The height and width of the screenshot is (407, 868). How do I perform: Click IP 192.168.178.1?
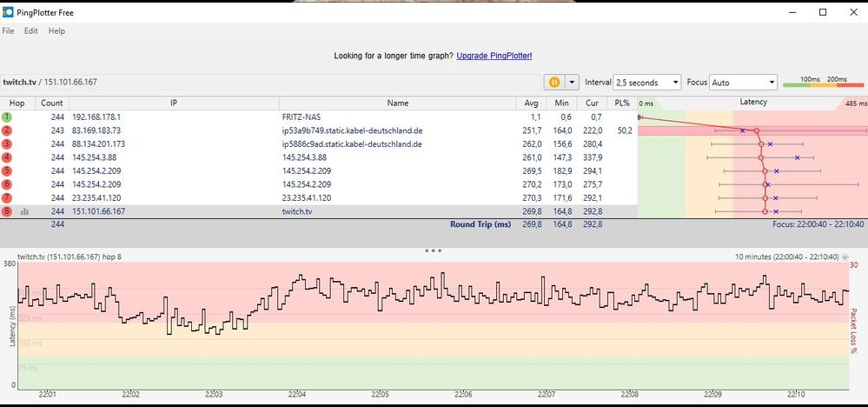point(96,117)
